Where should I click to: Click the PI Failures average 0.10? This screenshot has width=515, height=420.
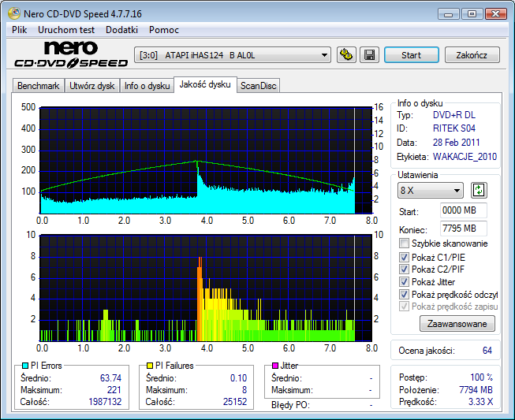coord(238,378)
